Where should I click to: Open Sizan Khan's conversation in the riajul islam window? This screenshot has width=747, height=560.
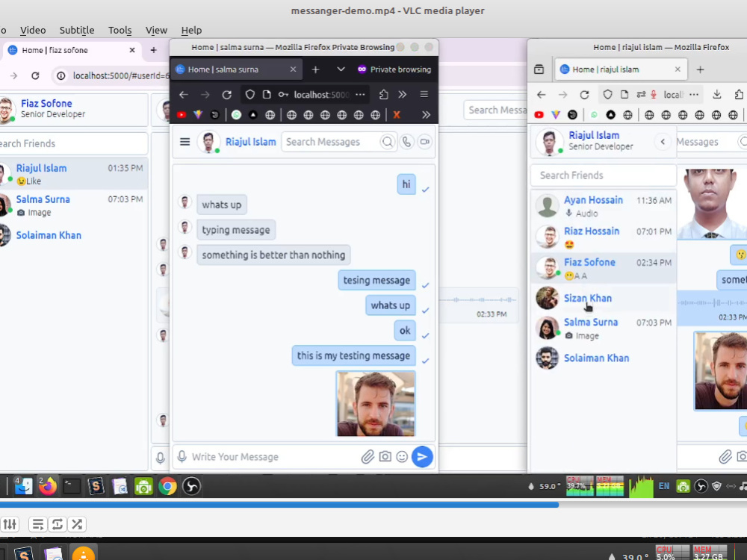coord(603,299)
